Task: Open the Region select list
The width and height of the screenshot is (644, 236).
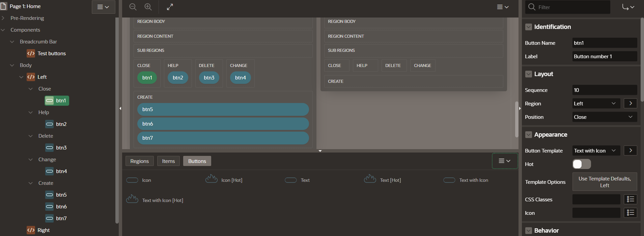Action: 596,103
